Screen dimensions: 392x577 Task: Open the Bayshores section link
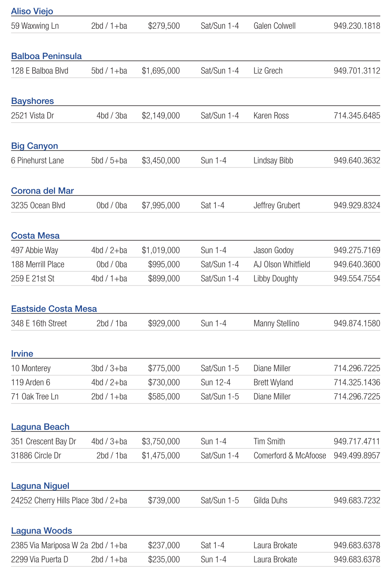32,101
